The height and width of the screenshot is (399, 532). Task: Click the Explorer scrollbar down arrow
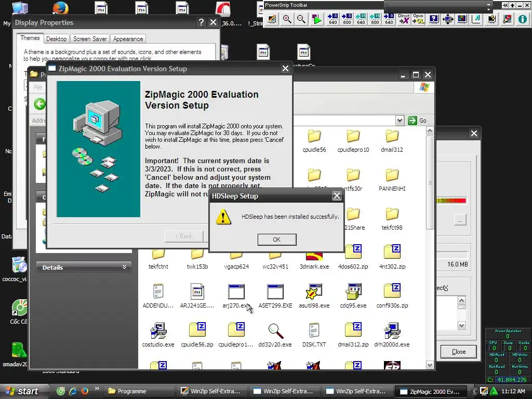coord(430,365)
